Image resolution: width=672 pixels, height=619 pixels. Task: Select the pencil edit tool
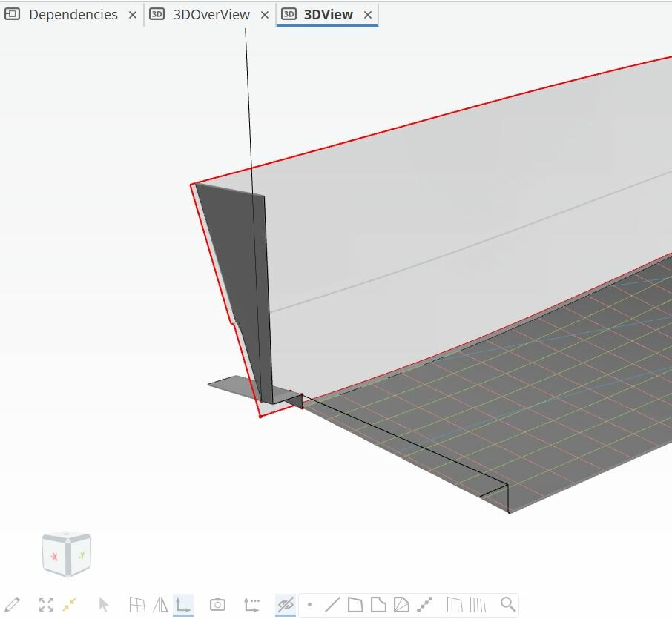(13, 604)
